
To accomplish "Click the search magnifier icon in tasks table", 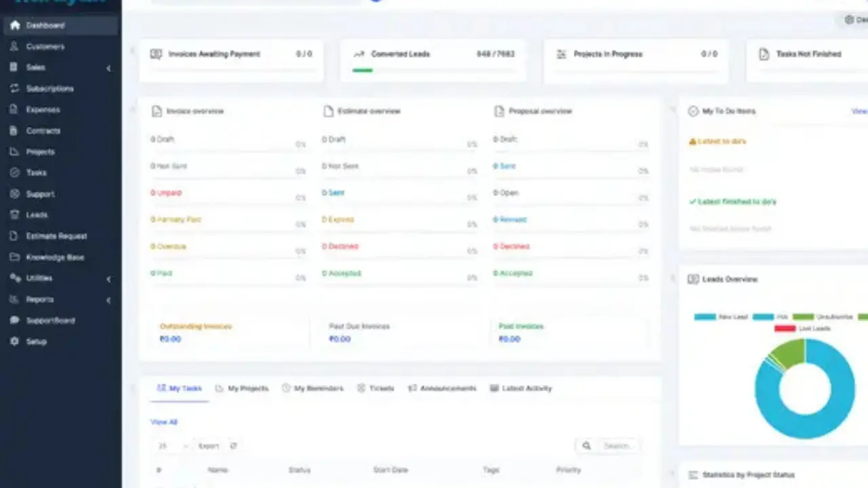I will click(587, 446).
